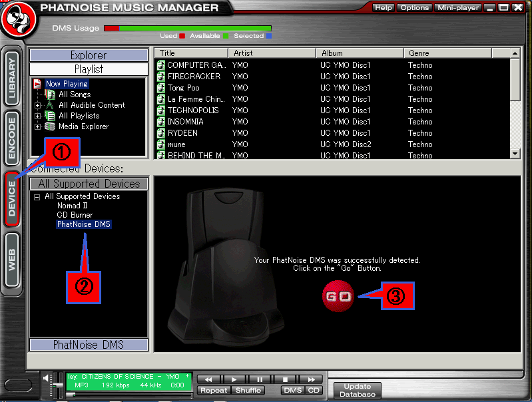The image size is (532, 402).
Task: Select the RYDEEN song title
Action: 182,133
